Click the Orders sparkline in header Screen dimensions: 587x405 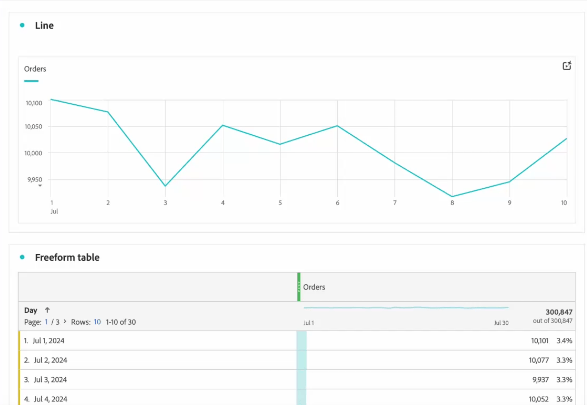[x=406, y=308]
